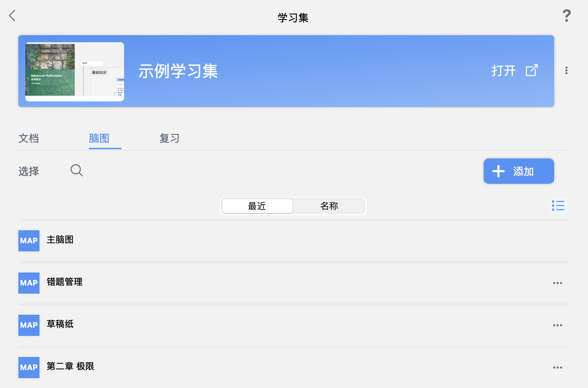
Task: Toggle the list view icon
Action: coord(558,205)
